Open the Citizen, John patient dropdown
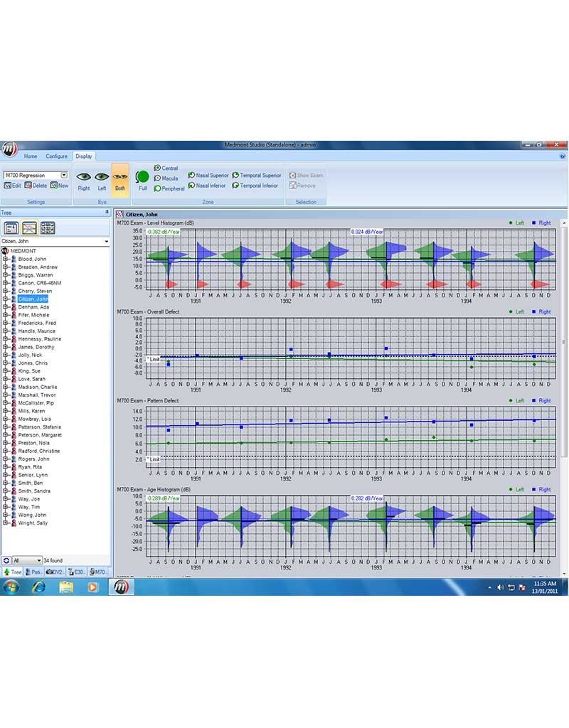The height and width of the screenshot is (728, 569). click(107, 242)
